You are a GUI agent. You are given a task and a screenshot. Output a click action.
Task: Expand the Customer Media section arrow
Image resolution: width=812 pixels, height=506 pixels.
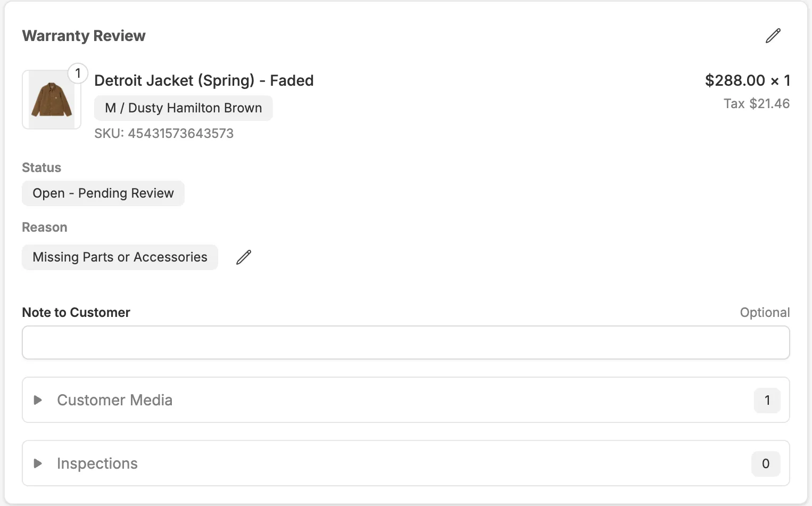pyautogui.click(x=38, y=400)
